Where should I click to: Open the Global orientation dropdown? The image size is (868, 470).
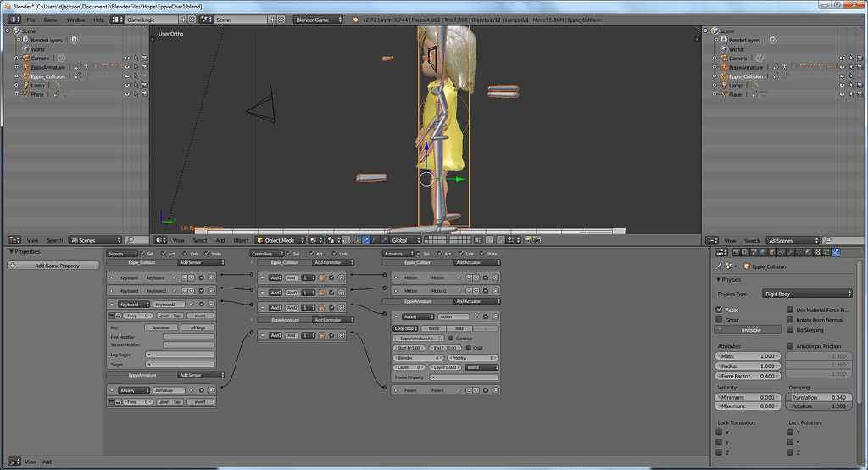[406, 240]
